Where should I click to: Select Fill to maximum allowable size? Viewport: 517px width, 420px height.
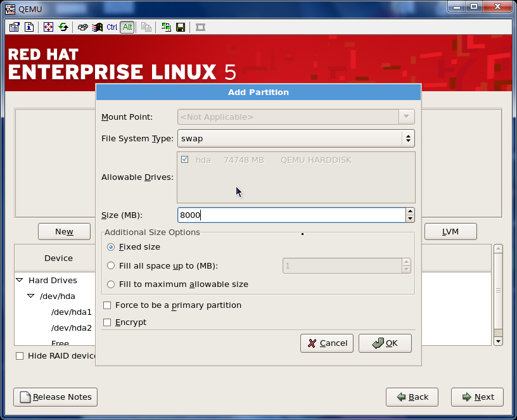(111, 284)
